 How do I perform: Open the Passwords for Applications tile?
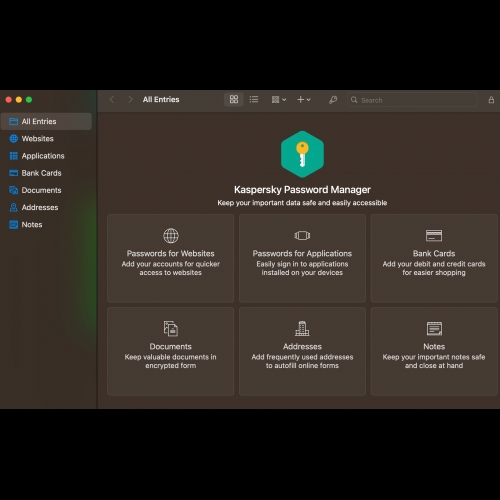(x=302, y=258)
